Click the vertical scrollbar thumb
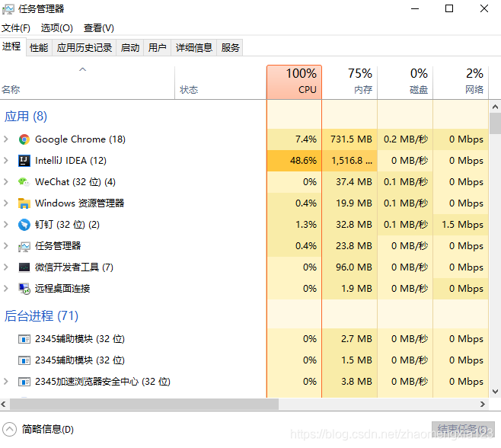501x448 pixels. pyautogui.click(x=495, y=123)
